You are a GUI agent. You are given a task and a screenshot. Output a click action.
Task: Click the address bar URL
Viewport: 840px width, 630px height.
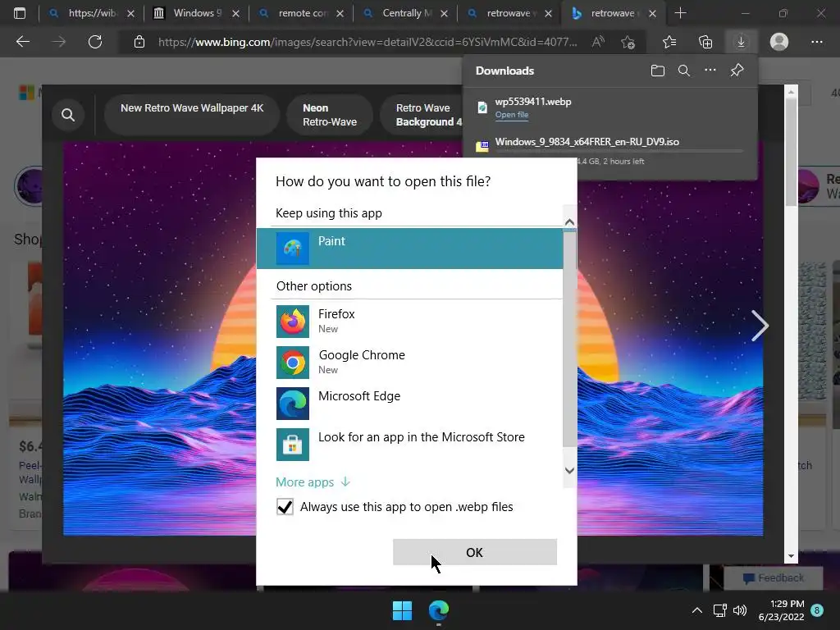click(x=367, y=42)
